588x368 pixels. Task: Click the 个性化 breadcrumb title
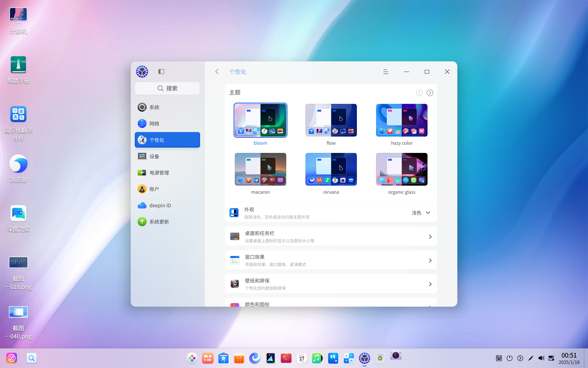pos(237,72)
